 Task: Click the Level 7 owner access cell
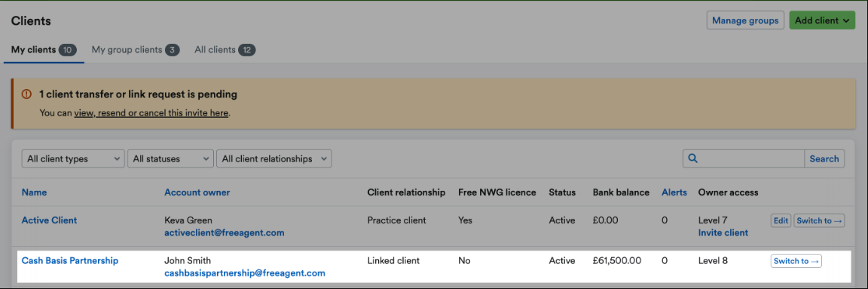tap(713, 220)
